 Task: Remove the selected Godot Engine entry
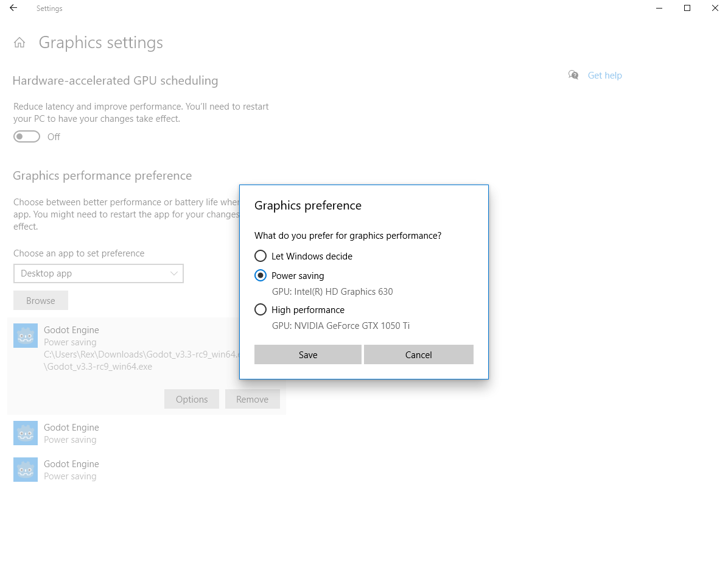253,399
